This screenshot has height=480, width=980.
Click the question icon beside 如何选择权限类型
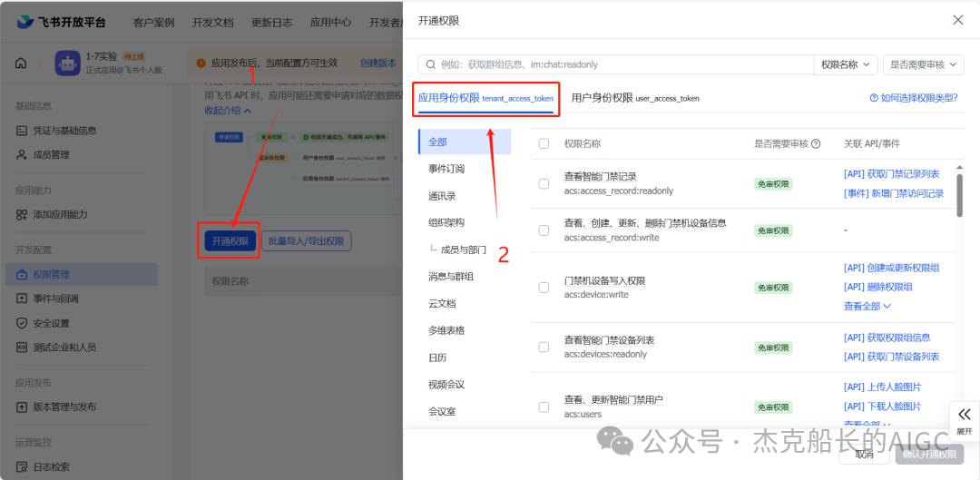coord(874,98)
